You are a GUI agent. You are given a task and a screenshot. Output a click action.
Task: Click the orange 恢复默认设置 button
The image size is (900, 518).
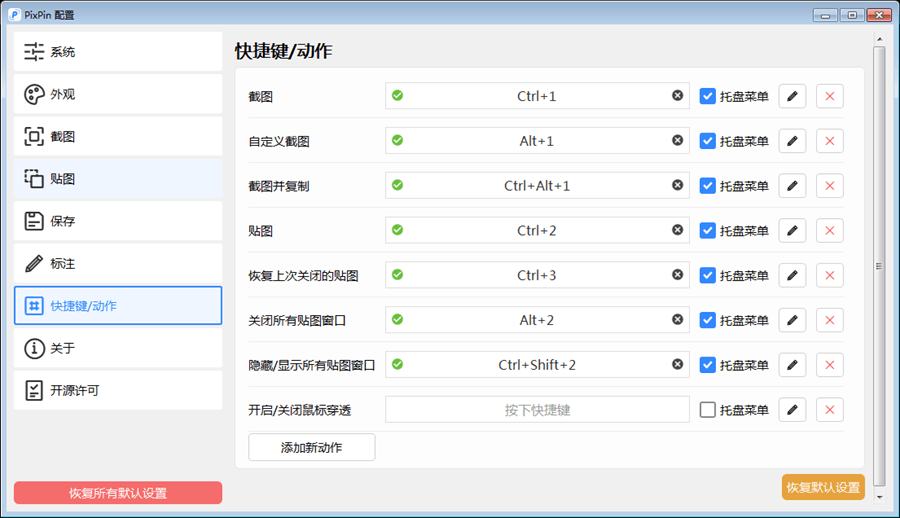[x=823, y=487]
